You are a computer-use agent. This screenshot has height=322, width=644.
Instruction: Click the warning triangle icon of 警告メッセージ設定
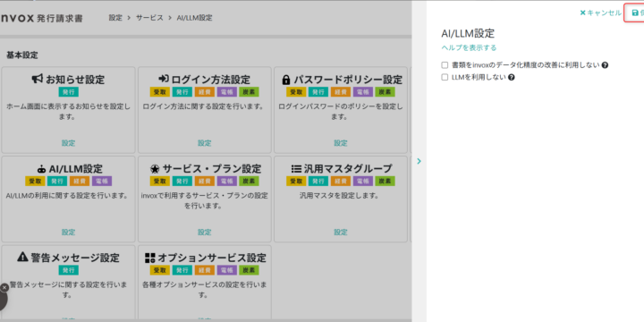click(x=22, y=257)
